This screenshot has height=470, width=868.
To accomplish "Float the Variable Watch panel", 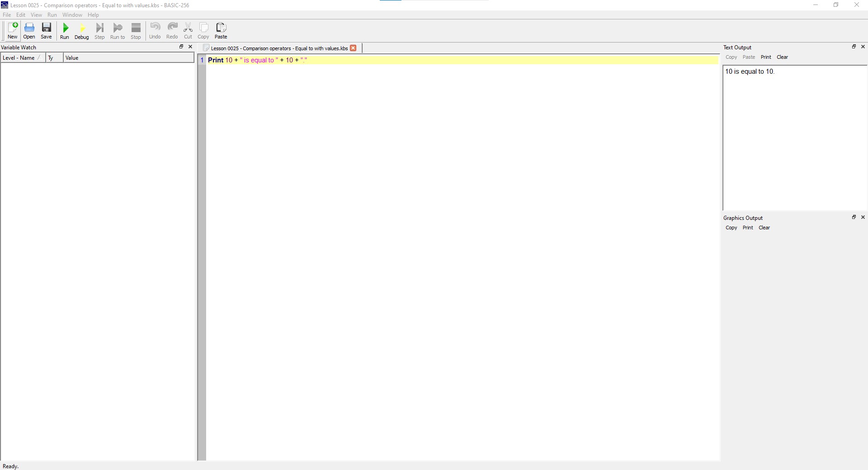I will click(x=181, y=47).
